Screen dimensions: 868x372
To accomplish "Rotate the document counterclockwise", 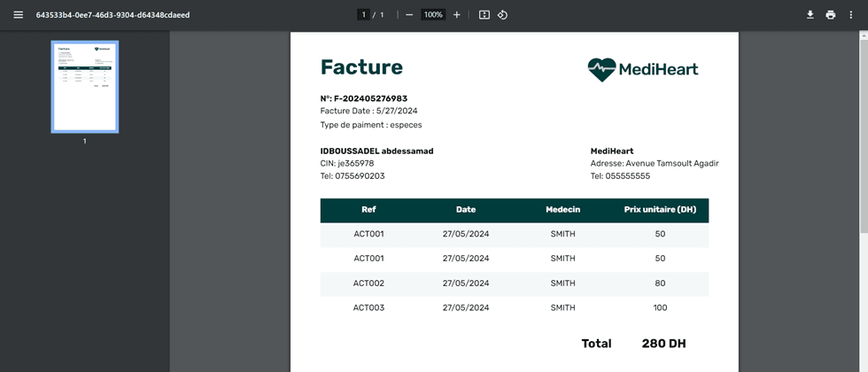I will 502,15.
